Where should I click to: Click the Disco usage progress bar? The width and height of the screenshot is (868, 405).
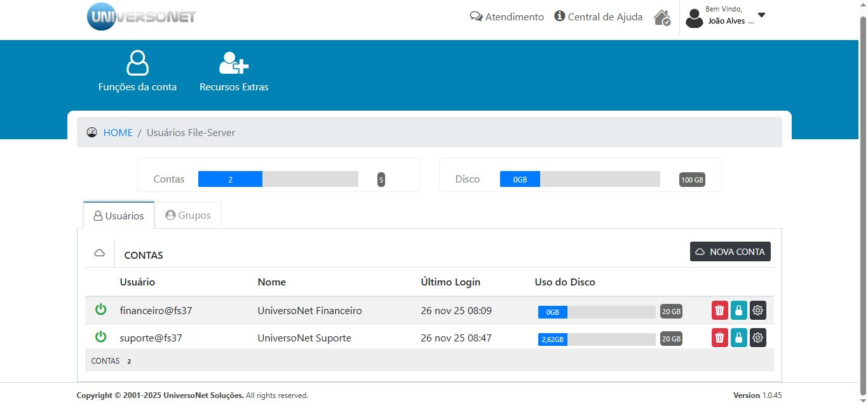[580, 179]
